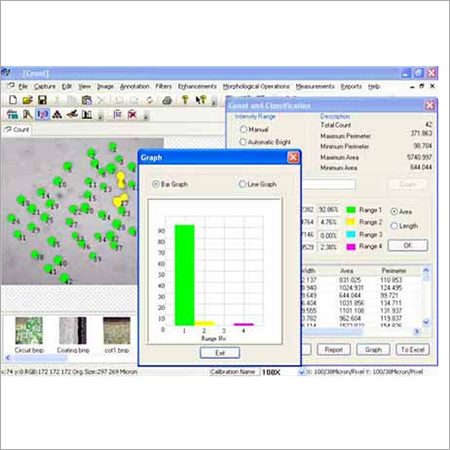The height and width of the screenshot is (450, 450).
Task: Expand overflow arrow after histogram icon
Action: point(100,116)
